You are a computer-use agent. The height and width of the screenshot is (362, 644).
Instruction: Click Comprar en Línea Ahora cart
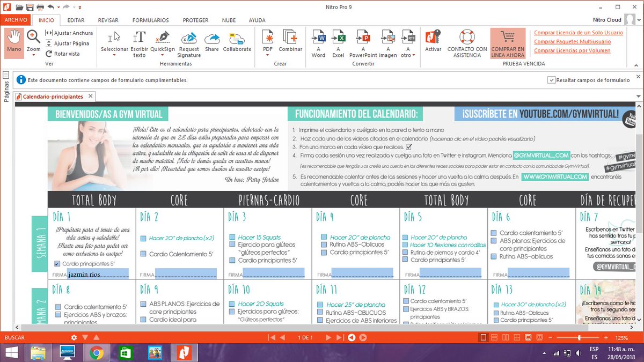[508, 43]
